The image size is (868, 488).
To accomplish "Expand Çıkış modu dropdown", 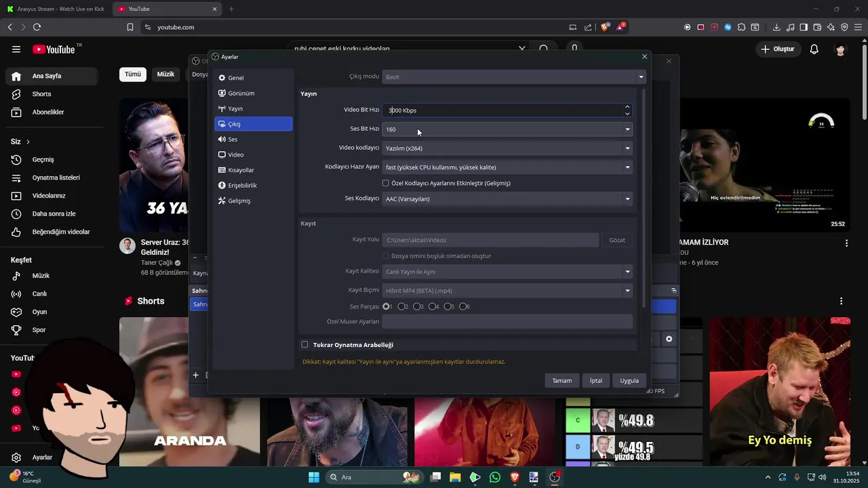I will tap(513, 77).
